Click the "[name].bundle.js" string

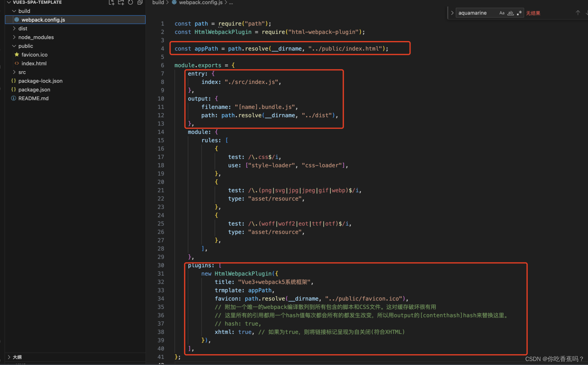pyautogui.click(x=265, y=107)
